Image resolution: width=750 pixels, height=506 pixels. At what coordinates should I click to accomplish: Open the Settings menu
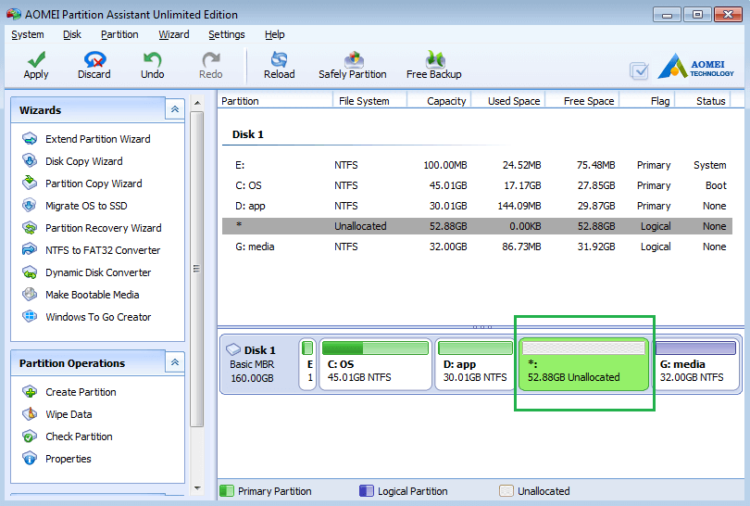pos(226,34)
